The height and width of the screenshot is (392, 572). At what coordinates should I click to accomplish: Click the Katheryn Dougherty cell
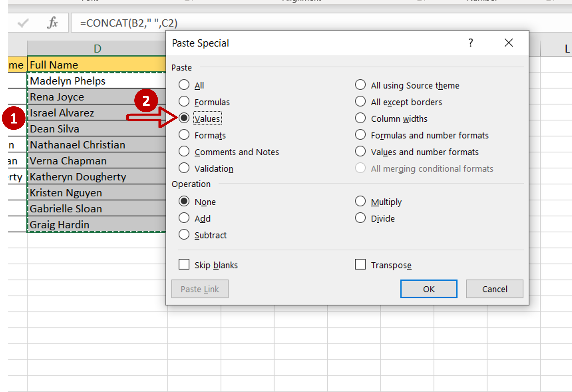(96, 176)
